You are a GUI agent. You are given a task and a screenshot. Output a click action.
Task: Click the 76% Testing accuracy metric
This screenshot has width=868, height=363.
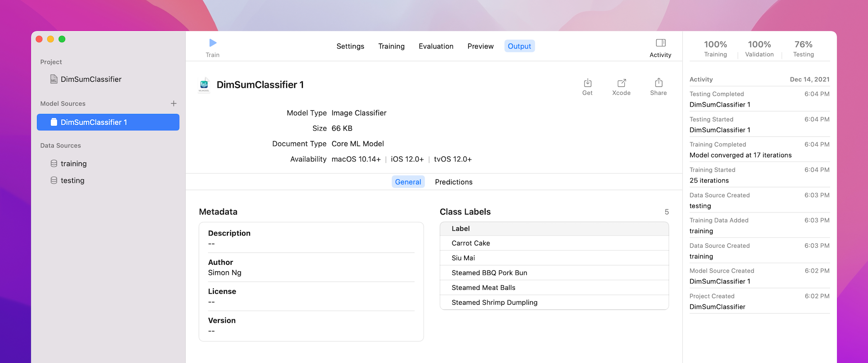click(x=803, y=49)
